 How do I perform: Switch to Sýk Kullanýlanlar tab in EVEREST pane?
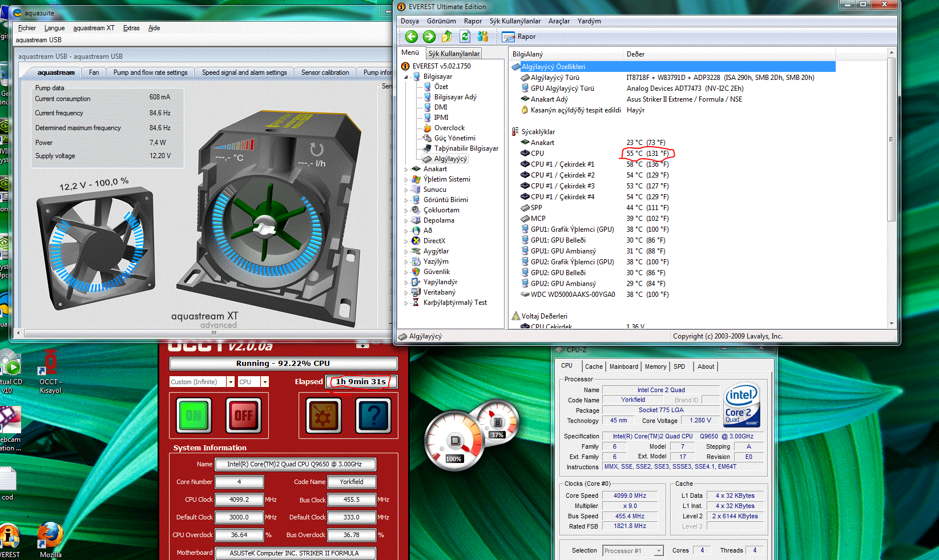[454, 54]
